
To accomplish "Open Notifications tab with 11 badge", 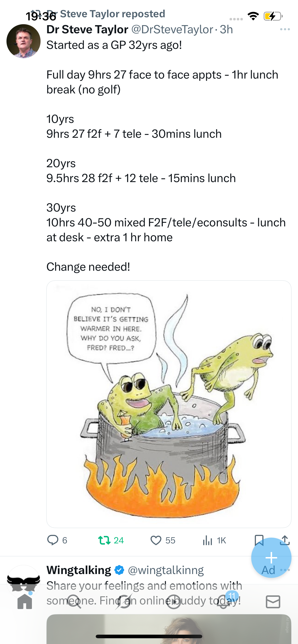I will pyautogui.click(x=223, y=602).
